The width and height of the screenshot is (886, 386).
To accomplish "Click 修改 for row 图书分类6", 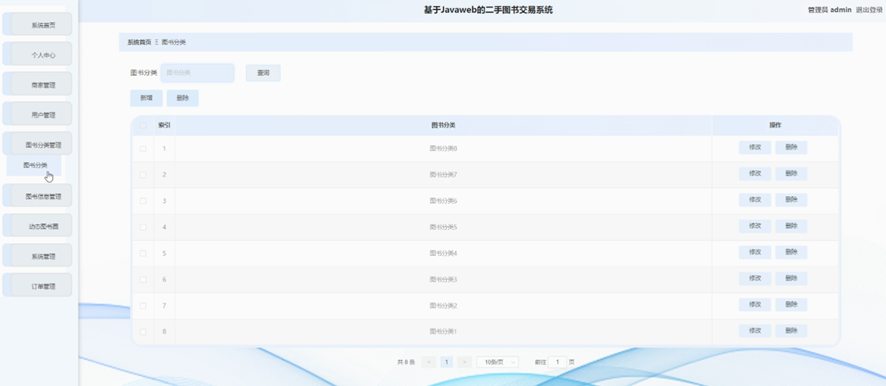I will [x=755, y=200].
